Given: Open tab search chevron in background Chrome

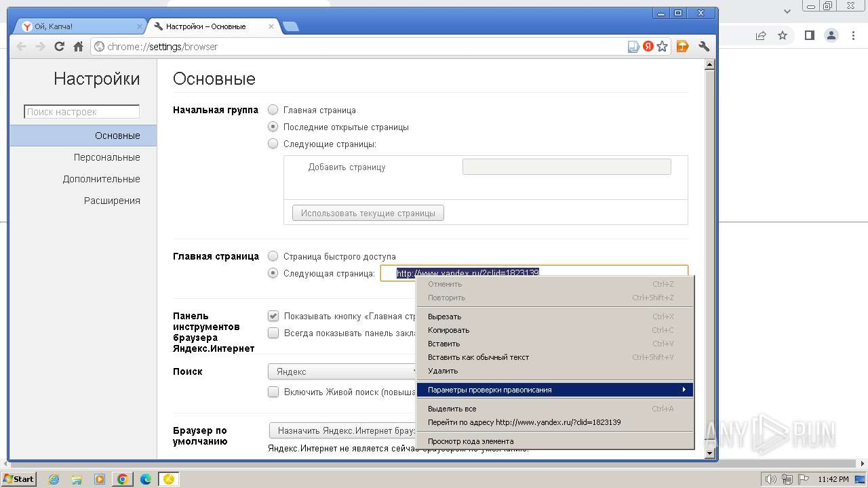Looking at the screenshot, I should coord(787,11).
